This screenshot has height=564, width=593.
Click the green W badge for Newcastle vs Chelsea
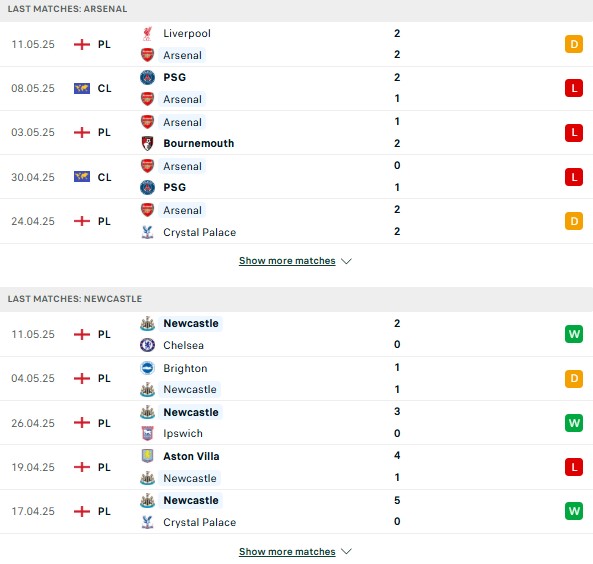click(x=574, y=334)
